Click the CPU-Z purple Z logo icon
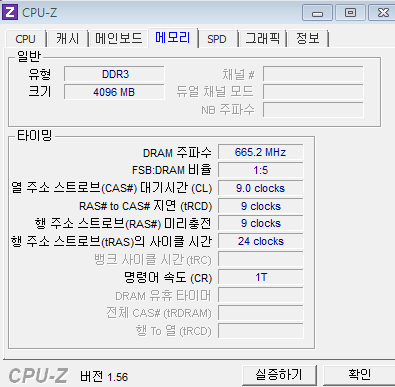This screenshot has width=395, height=387. [10, 12]
